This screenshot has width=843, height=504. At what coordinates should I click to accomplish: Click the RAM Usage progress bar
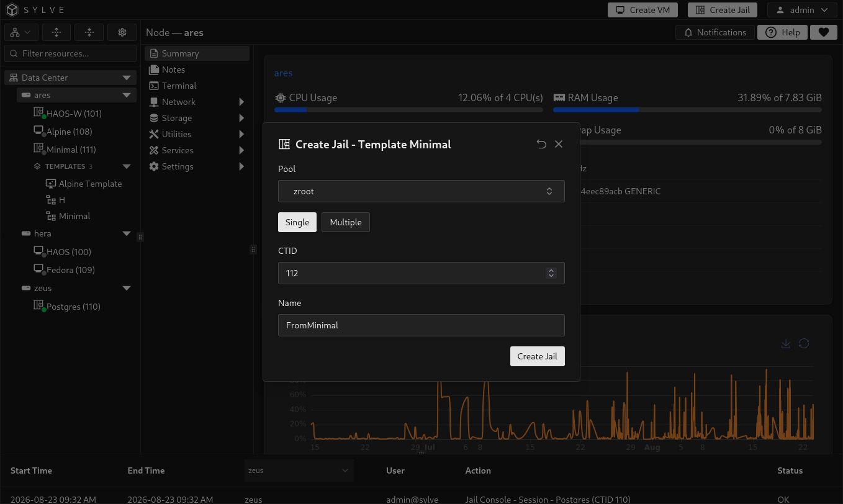tap(687, 110)
